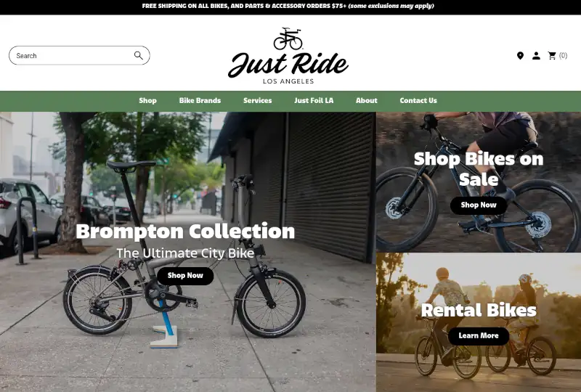Click Shop Now for Bikes on Sale
Image resolution: width=581 pixels, height=392 pixels.
coord(479,205)
